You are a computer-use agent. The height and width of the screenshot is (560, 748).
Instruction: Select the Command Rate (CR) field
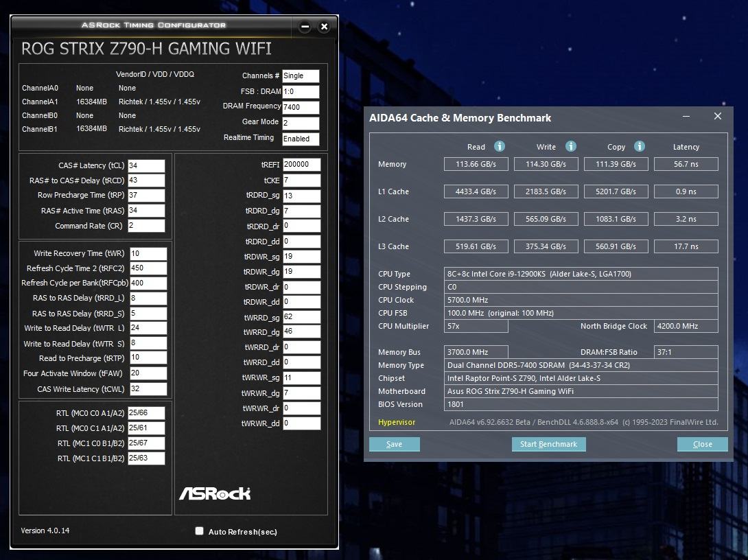(x=146, y=226)
